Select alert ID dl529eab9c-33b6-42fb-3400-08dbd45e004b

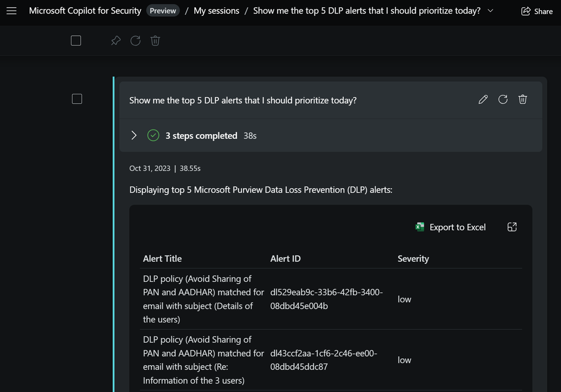326,299
